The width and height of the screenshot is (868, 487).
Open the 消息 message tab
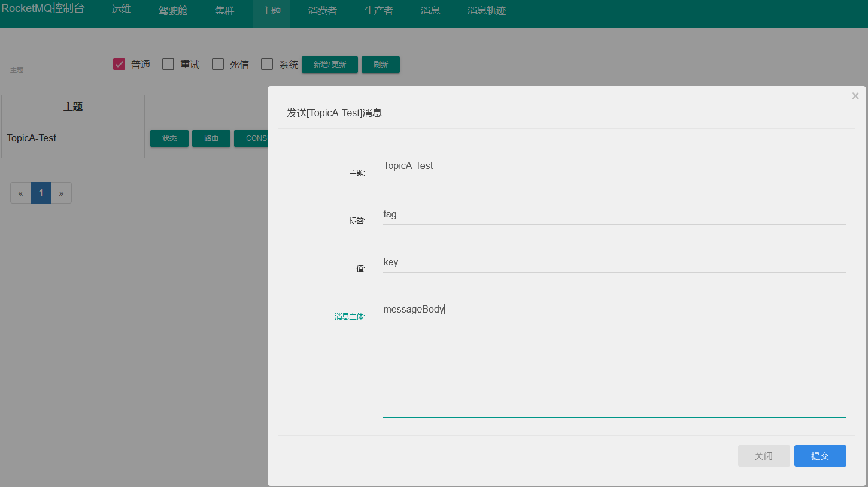click(430, 10)
